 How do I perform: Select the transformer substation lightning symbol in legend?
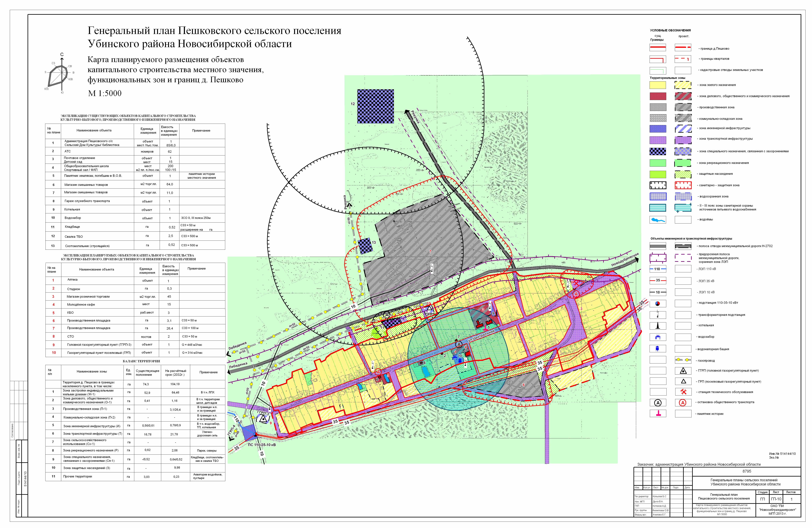point(657,315)
